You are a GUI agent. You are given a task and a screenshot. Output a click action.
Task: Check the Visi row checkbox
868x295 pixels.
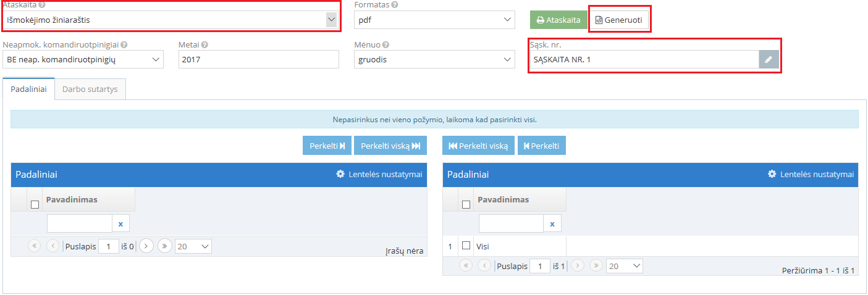pos(466,246)
